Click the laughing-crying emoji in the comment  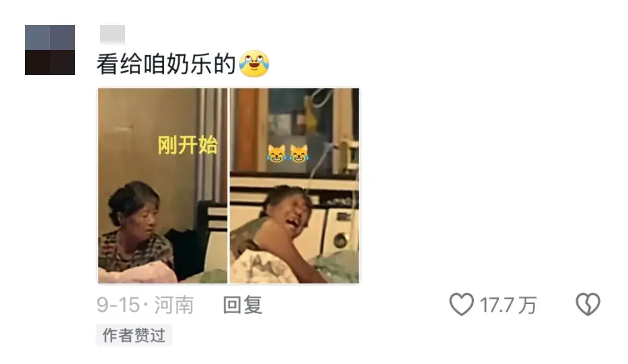click(x=254, y=63)
